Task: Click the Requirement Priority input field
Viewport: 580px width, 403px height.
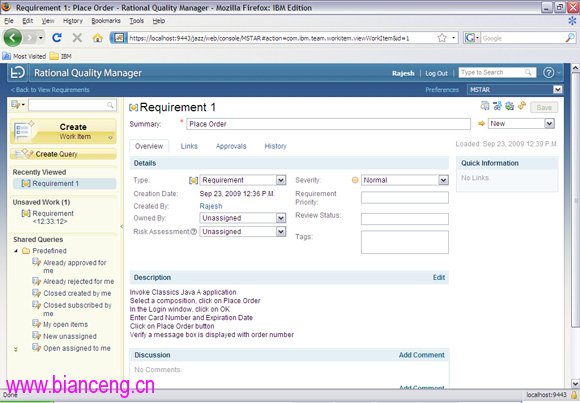Action: coord(405,198)
